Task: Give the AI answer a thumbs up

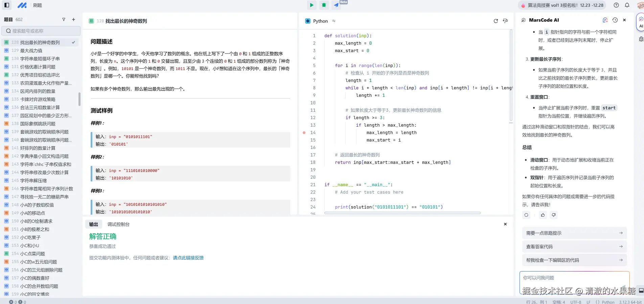Action: (x=543, y=215)
